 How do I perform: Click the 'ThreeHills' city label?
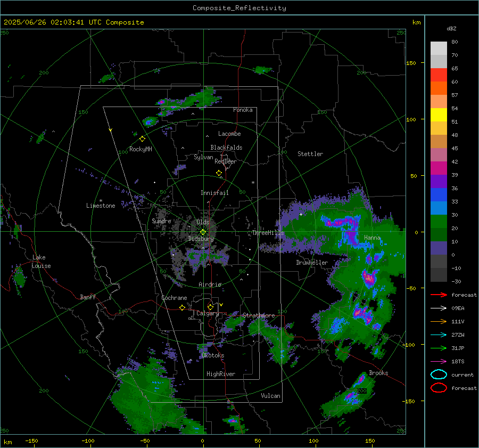268,233
